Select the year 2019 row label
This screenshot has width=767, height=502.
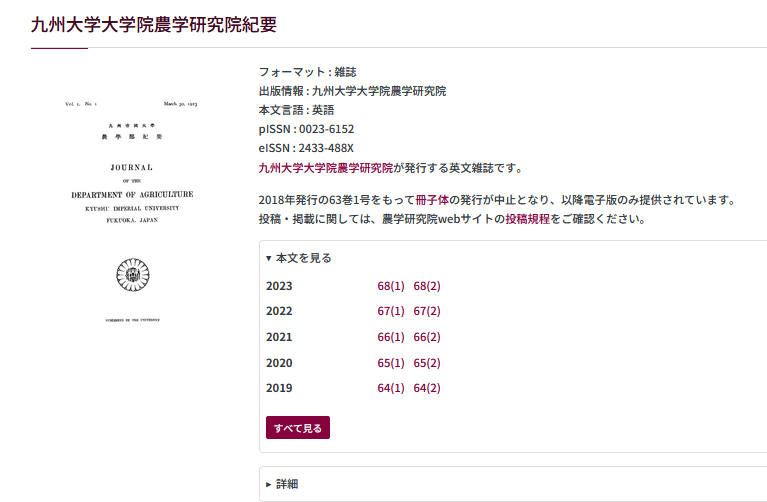click(x=279, y=388)
